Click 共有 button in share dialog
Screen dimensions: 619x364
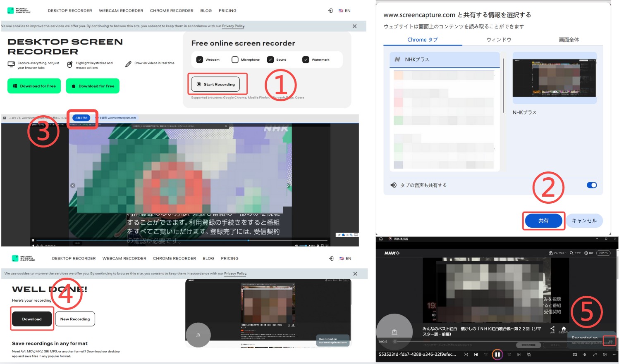543,221
